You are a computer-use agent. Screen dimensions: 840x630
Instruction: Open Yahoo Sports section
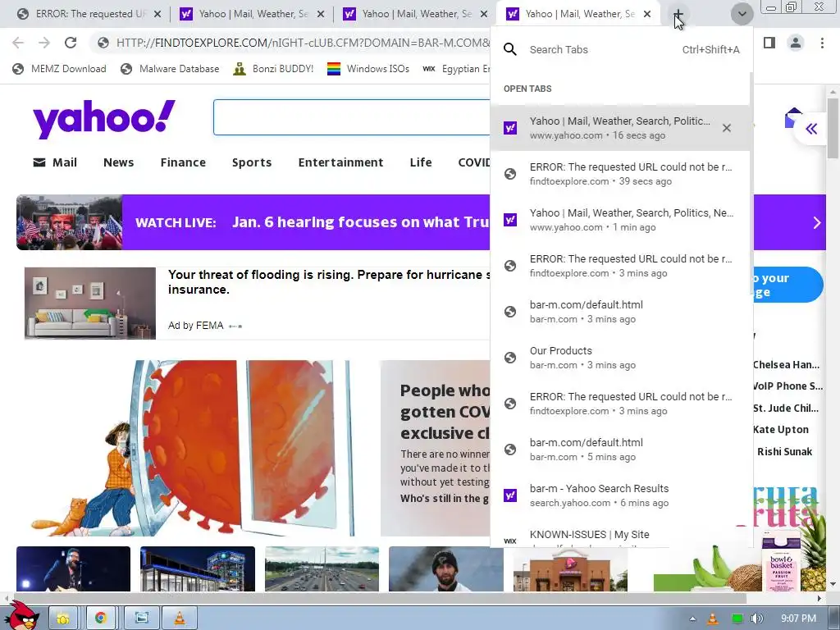click(x=252, y=162)
